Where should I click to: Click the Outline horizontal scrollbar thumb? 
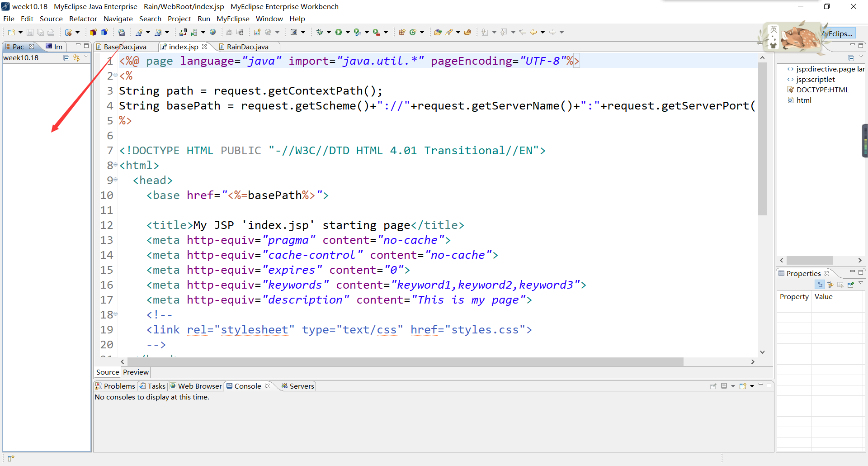[810, 260]
